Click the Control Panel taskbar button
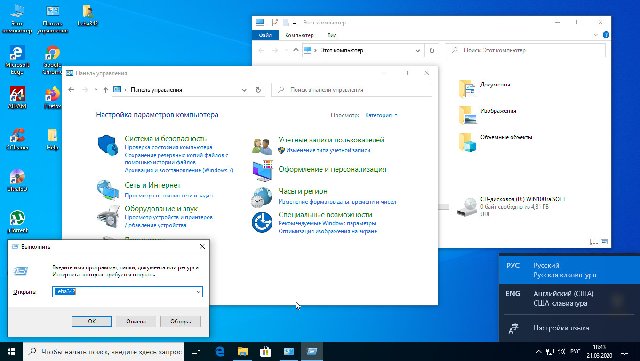The width and height of the screenshot is (640, 361). tap(289, 352)
